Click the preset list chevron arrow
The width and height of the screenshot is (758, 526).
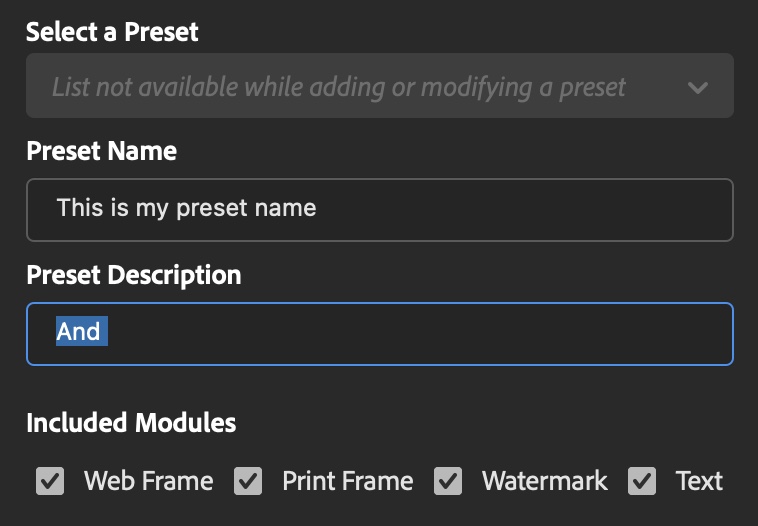click(x=698, y=87)
